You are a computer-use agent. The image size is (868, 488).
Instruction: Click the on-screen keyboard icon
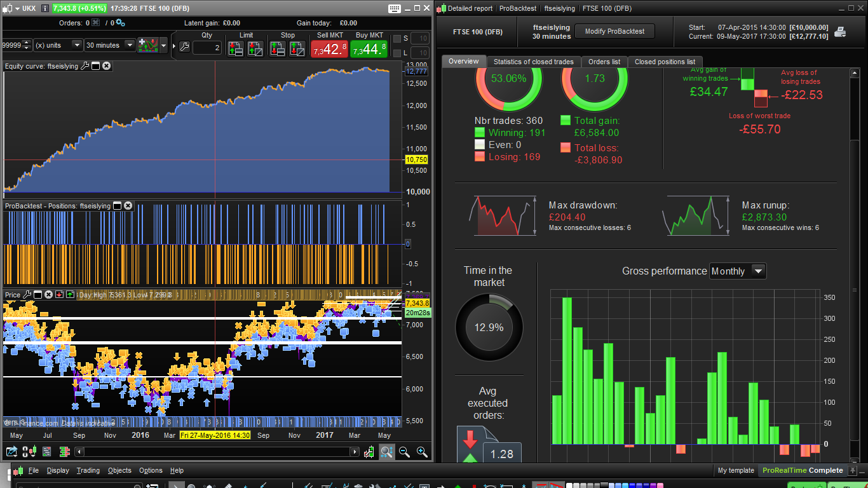point(394,9)
